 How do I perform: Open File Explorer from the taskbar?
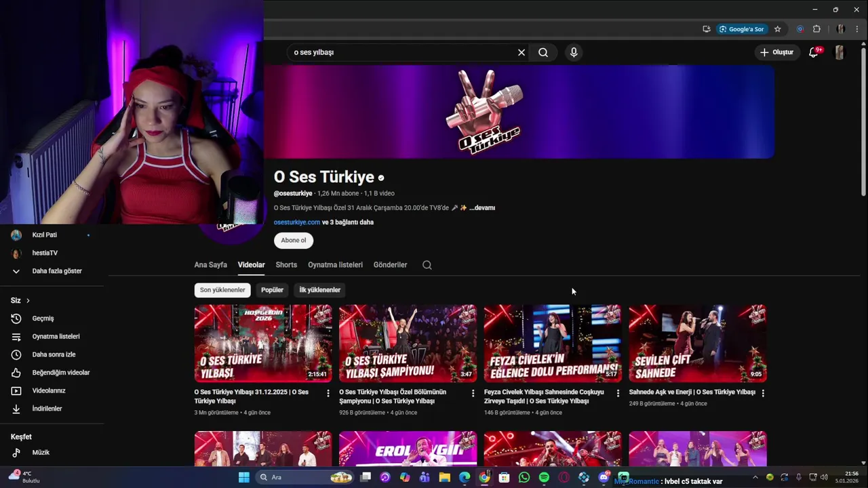pos(445,477)
